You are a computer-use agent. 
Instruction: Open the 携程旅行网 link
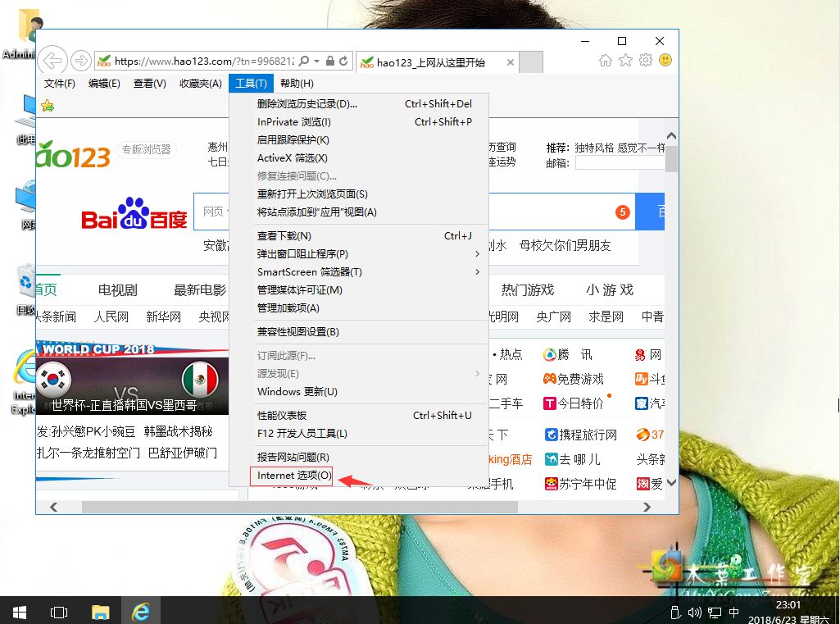tap(581, 435)
